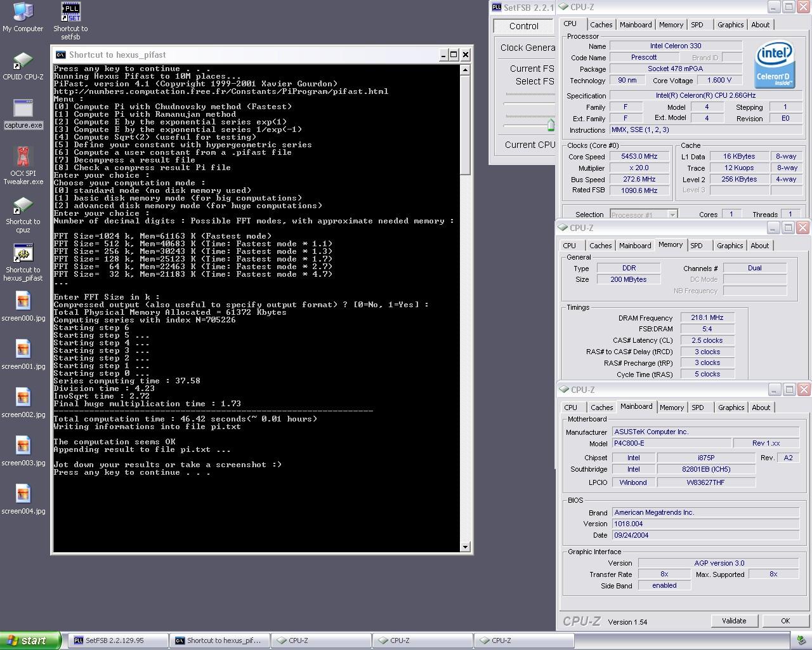812x650 pixels.
Task: Select screen003.jpg file icon
Action: (23, 451)
